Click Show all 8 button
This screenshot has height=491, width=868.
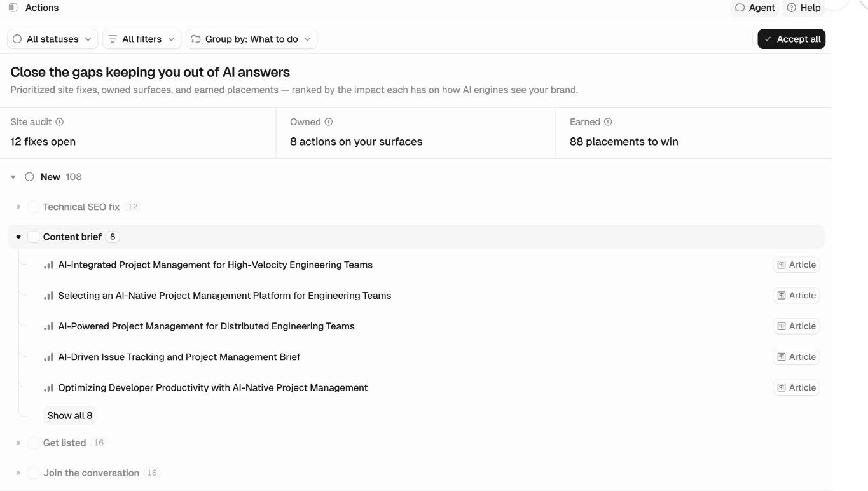[70, 415]
